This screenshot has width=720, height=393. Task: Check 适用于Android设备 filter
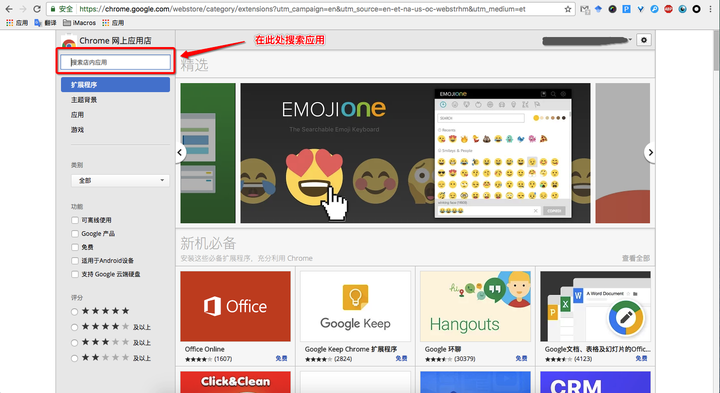pos(75,261)
